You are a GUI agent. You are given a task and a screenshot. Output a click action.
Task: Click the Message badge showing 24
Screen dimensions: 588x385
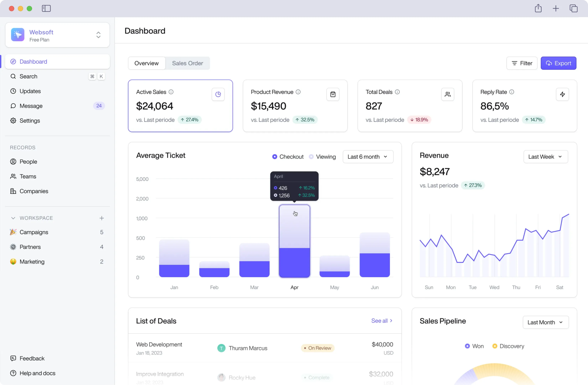pyautogui.click(x=99, y=106)
